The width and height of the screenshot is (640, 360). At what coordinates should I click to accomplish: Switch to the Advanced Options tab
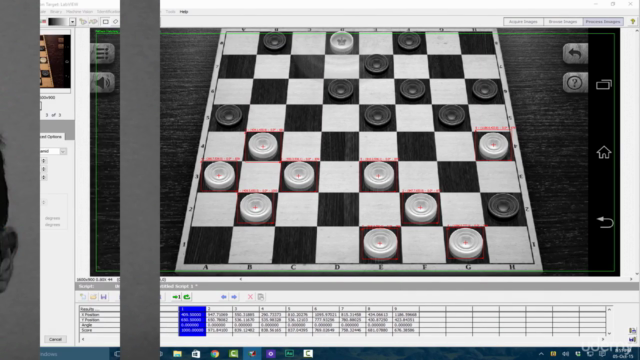click(x=52, y=136)
